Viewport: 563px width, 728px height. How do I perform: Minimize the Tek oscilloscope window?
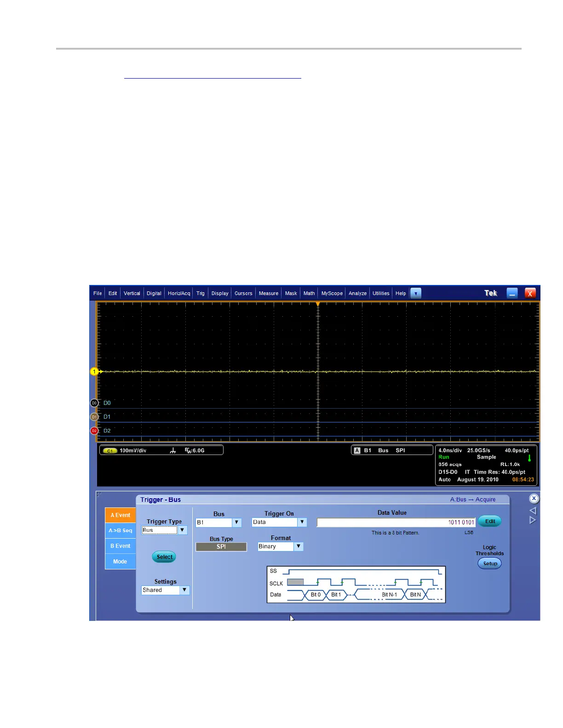coord(512,293)
